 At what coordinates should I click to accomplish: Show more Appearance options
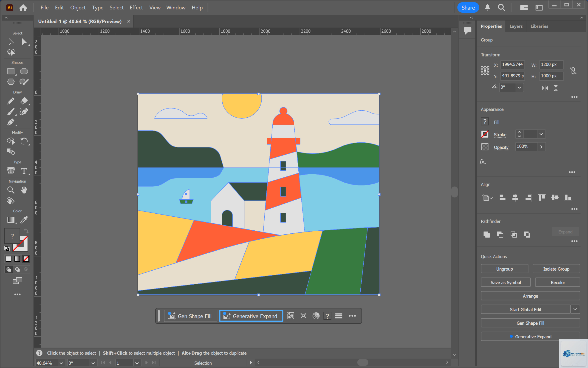[x=572, y=172]
